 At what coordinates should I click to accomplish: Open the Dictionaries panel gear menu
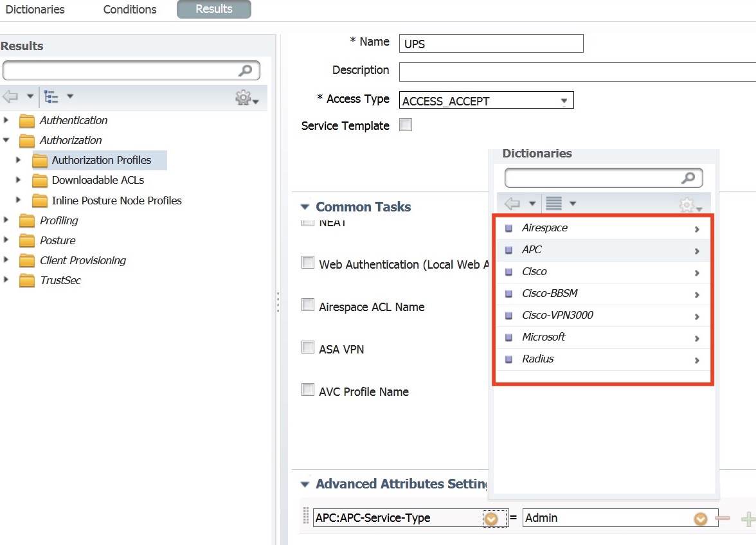[687, 204]
